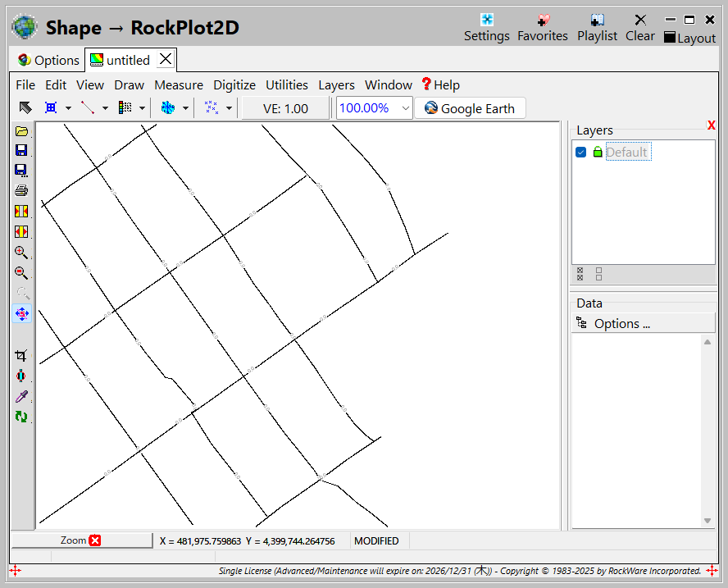Image resolution: width=728 pixels, height=588 pixels.
Task: Expand the dropdown beside the line tool
Action: coord(105,108)
